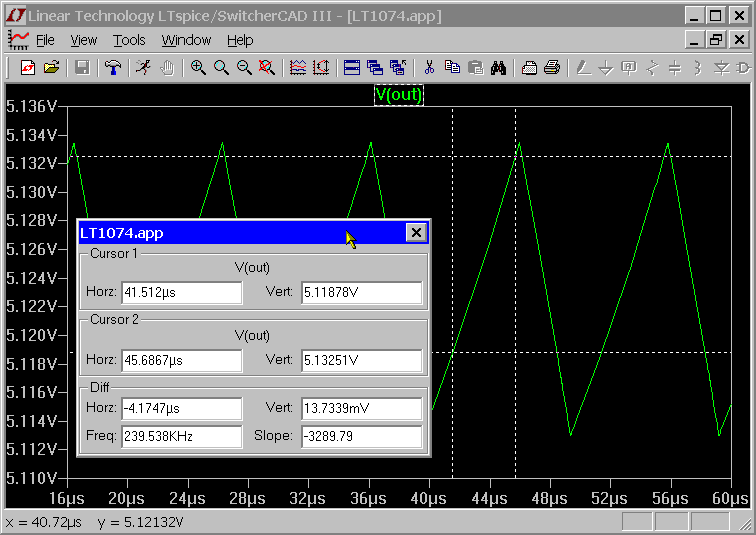Click the Label Net toolbar icon
Image resolution: width=756 pixels, height=535 pixels.
pyautogui.click(x=629, y=67)
